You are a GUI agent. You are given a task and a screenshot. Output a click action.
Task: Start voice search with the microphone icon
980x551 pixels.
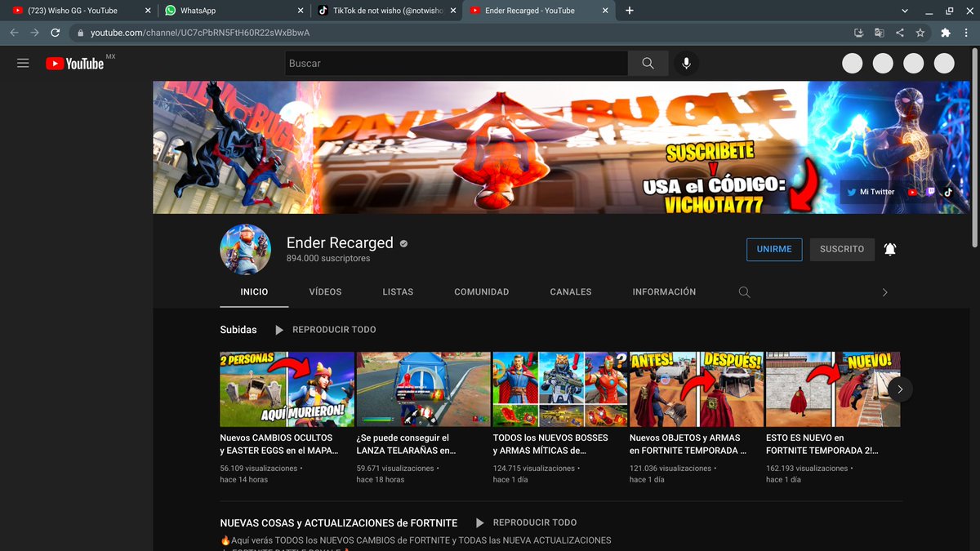tap(686, 64)
